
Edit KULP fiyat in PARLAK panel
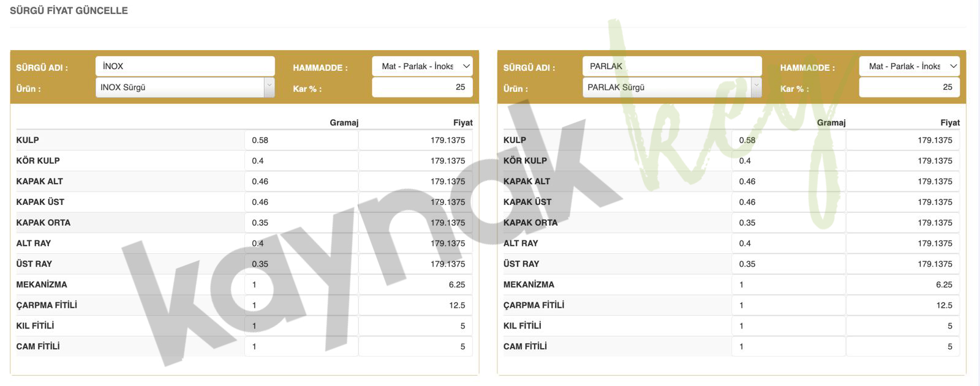click(903, 140)
